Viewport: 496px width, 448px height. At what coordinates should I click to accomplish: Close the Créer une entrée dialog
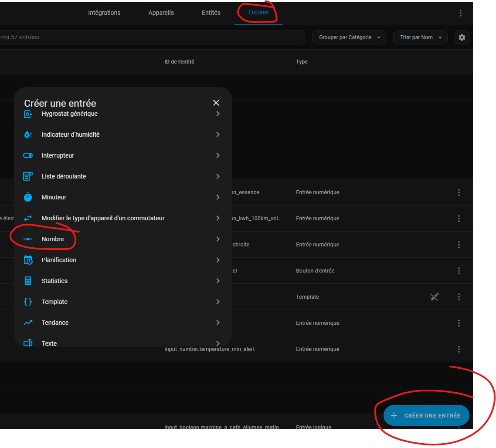[216, 103]
